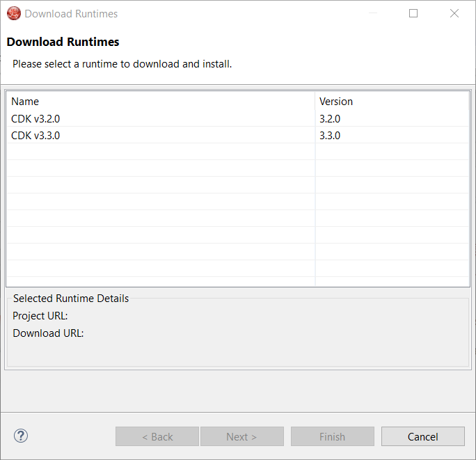The width and height of the screenshot is (476, 460).
Task: Click the red application icon in title bar
Action: point(13,13)
